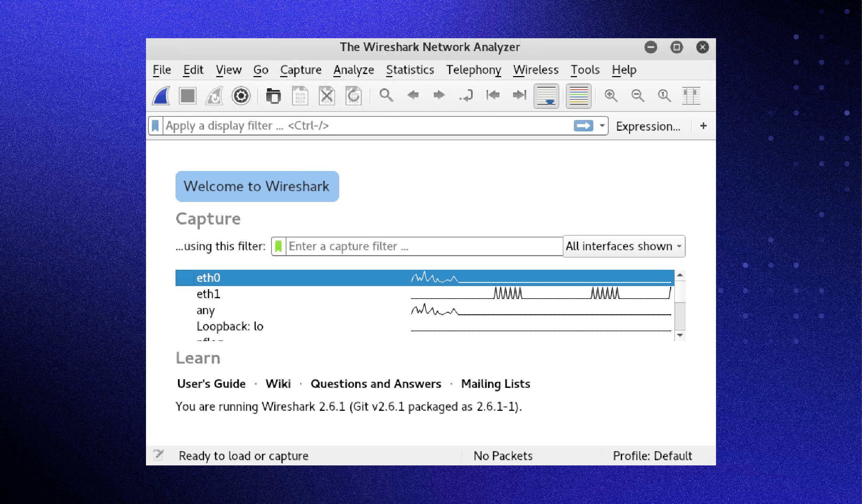Click the Add filter button plus sign

click(x=704, y=126)
